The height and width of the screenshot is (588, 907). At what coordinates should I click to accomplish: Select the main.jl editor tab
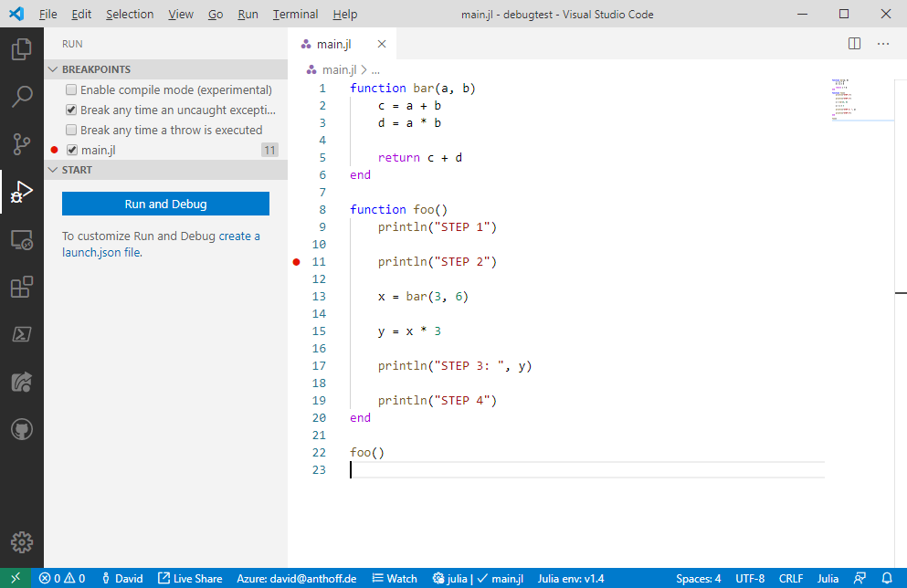[332, 43]
